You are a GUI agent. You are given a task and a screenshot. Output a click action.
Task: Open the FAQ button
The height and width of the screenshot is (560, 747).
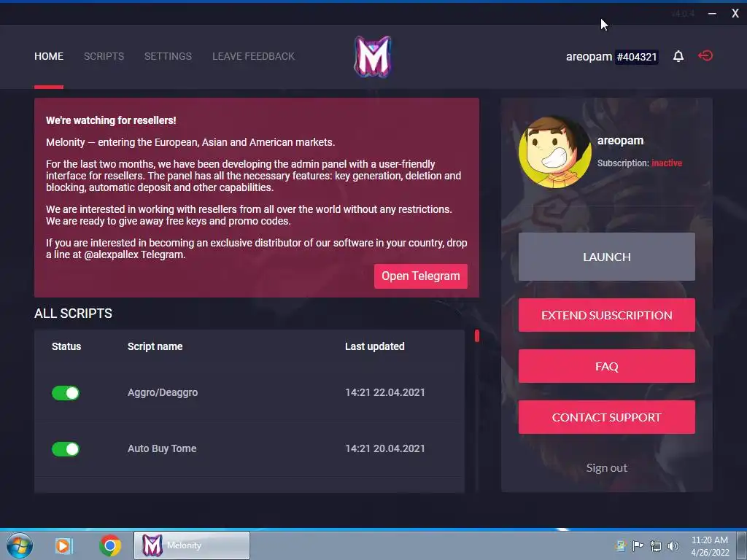pos(606,366)
